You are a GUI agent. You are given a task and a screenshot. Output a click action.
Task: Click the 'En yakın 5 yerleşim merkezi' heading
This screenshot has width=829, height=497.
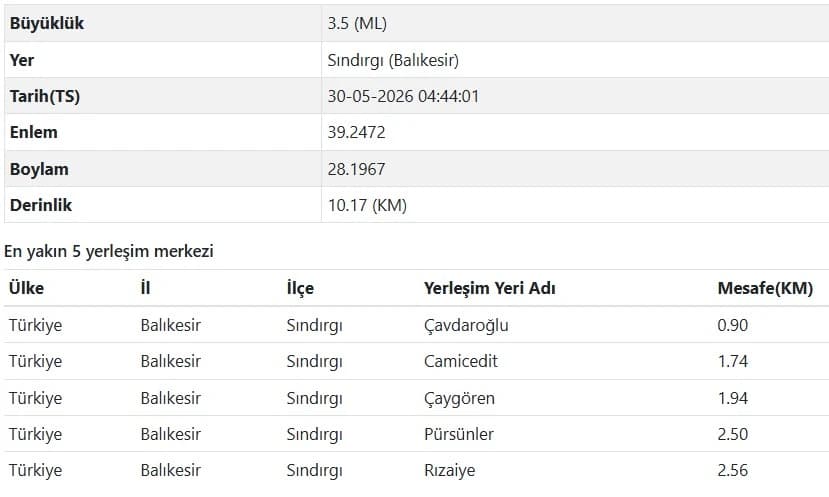109,251
